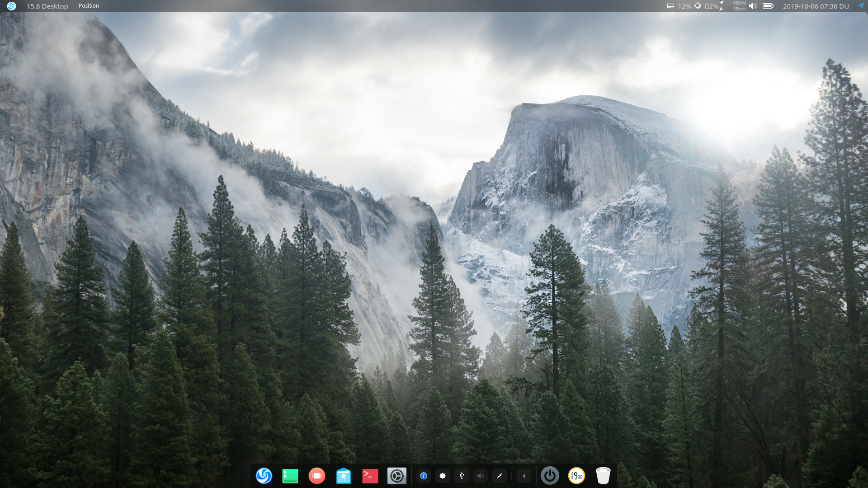This screenshot has height=488, width=868.
Task: Launch the green multitasking view dock icon
Action: click(x=290, y=476)
